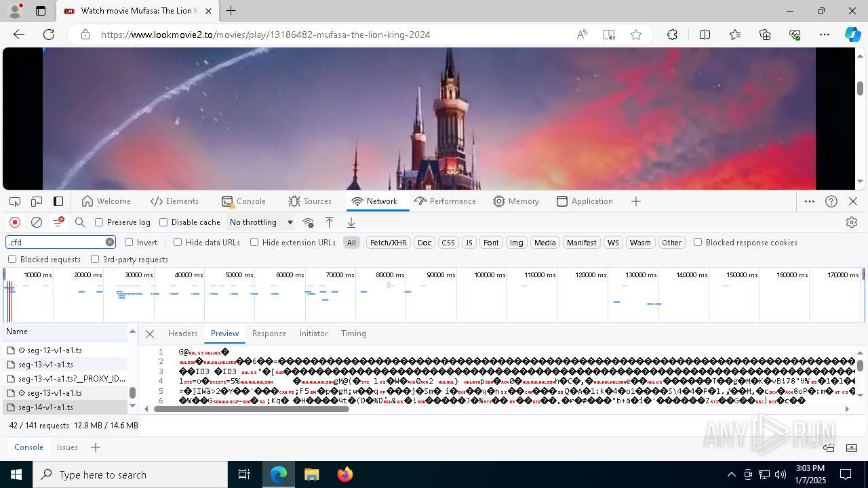Open the No throttling dropdown
This screenshot has height=488, width=868.
(261, 222)
